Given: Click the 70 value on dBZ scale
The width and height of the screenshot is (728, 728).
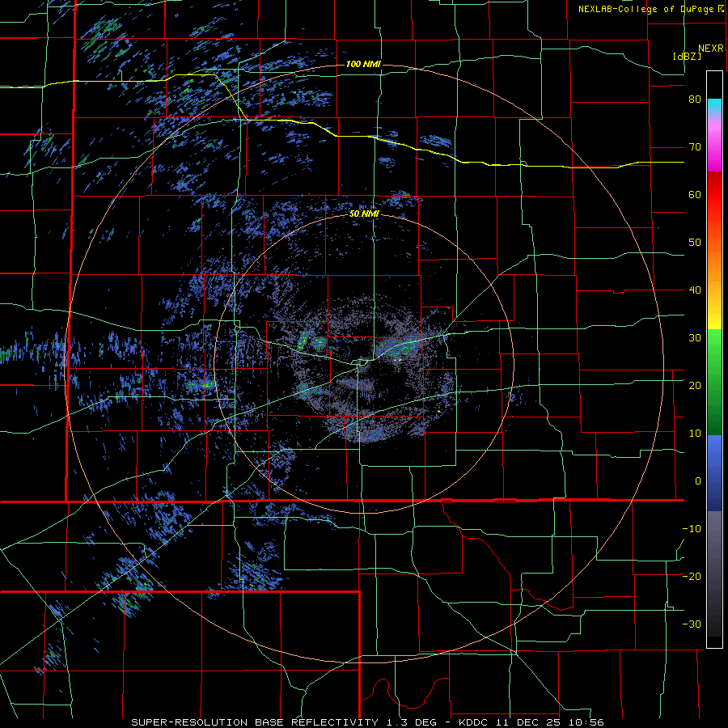Looking at the screenshot, I should tap(695, 147).
